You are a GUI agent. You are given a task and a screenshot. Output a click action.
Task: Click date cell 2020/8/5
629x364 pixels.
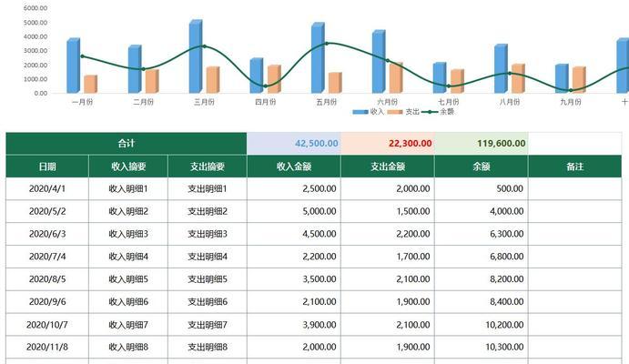(x=47, y=279)
